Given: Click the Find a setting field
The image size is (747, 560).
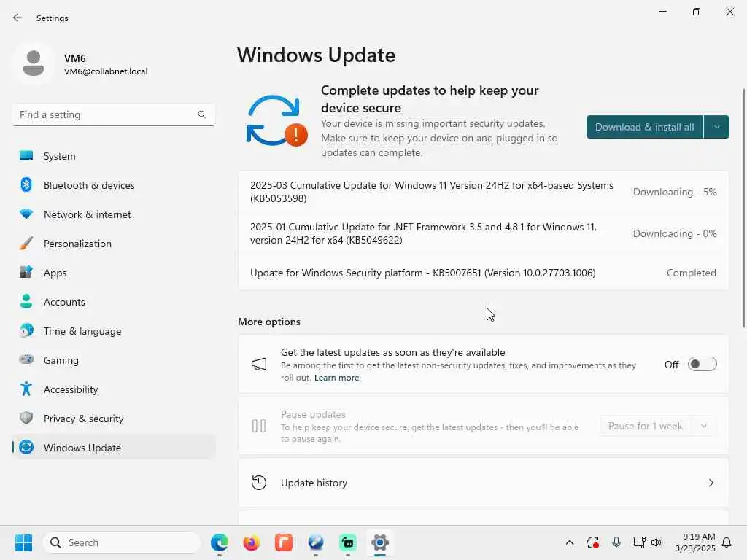Looking at the screenshot, I should coord(113,114).
